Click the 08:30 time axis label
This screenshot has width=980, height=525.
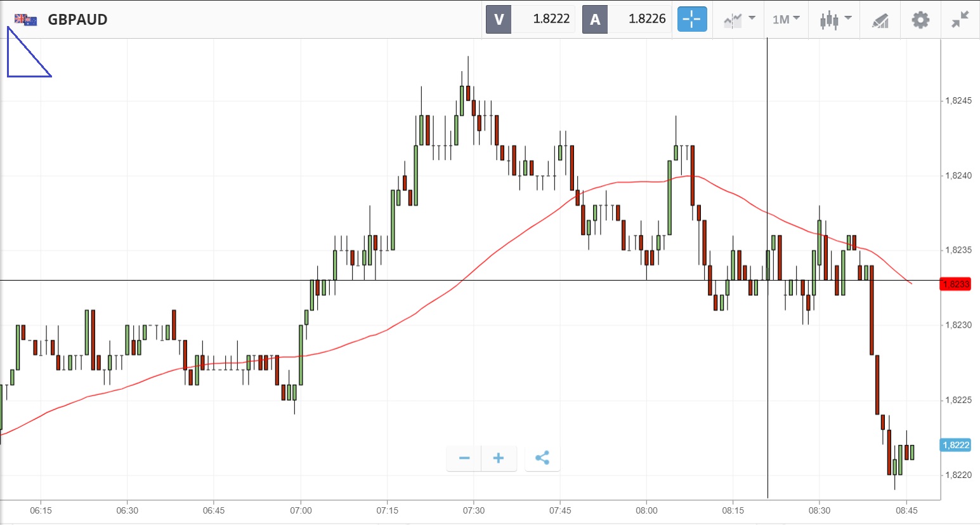820,510
